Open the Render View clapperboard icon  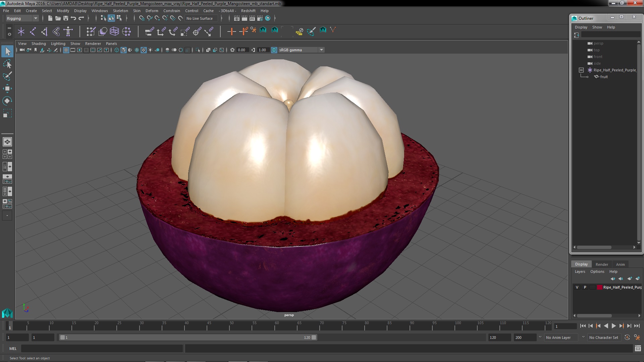point(237,18)
